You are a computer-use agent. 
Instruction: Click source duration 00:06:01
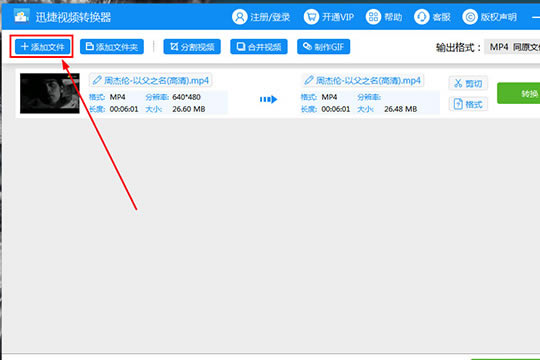click(x=124, y=109)
